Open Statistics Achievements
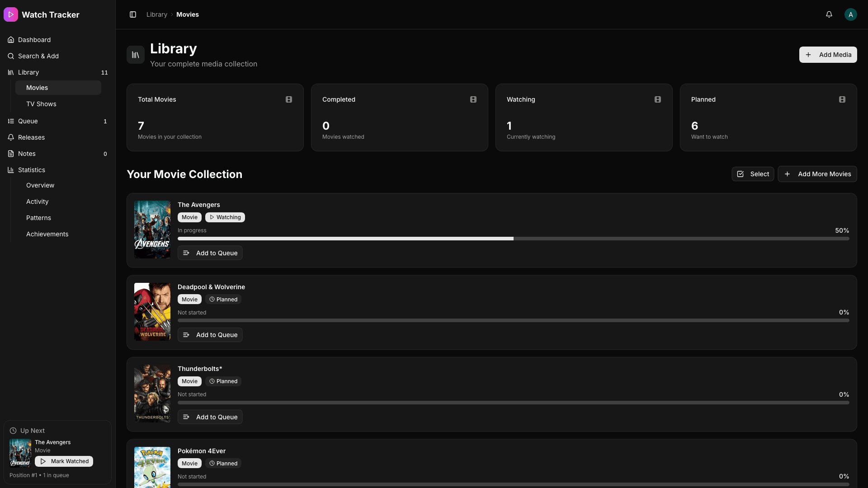 tap(58, 234)
